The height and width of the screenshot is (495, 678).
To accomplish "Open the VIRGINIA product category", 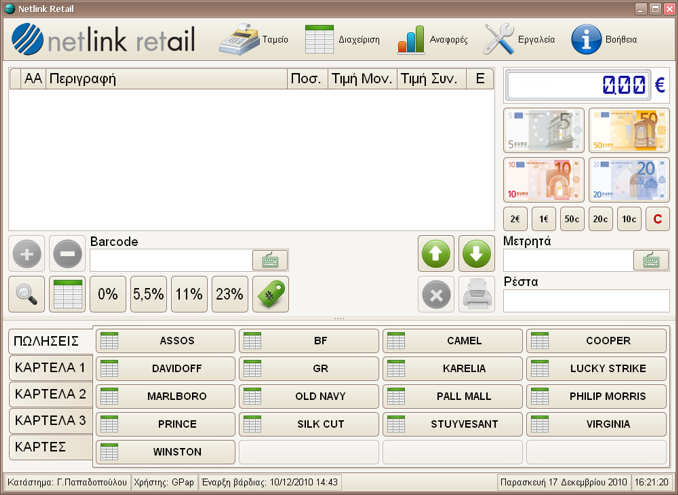I will [596, 424].
